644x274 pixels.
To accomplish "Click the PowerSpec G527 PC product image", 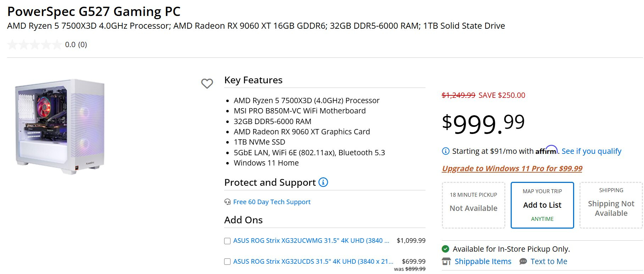I will pos(60,127).
